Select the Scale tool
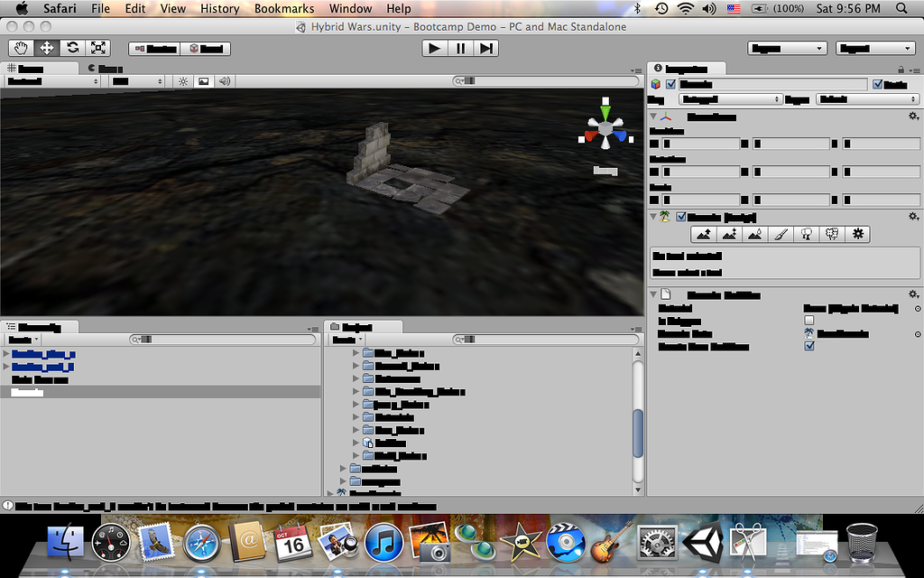 point(97,47)
